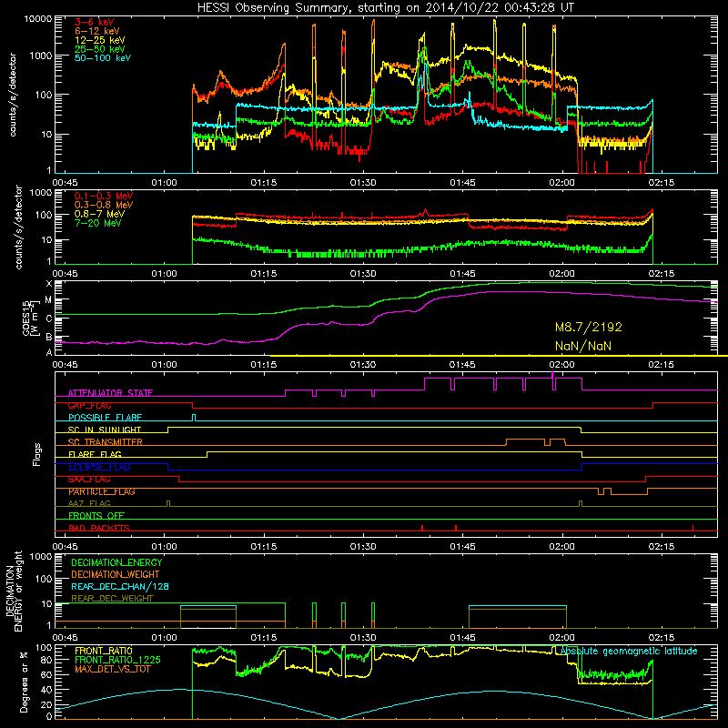The width and height of the screenshot is (728, 728).
Task: Click the C class tick on GOES axis
Action: pos(49,318)
